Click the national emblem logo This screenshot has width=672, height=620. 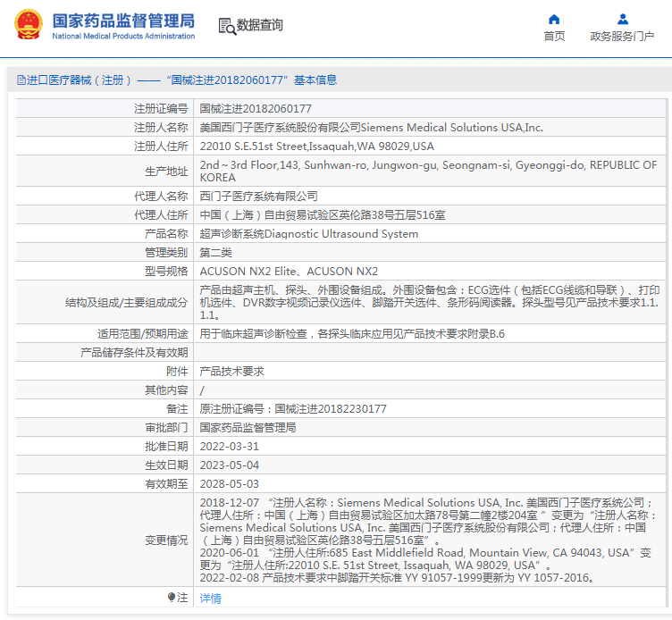[29, 25]
